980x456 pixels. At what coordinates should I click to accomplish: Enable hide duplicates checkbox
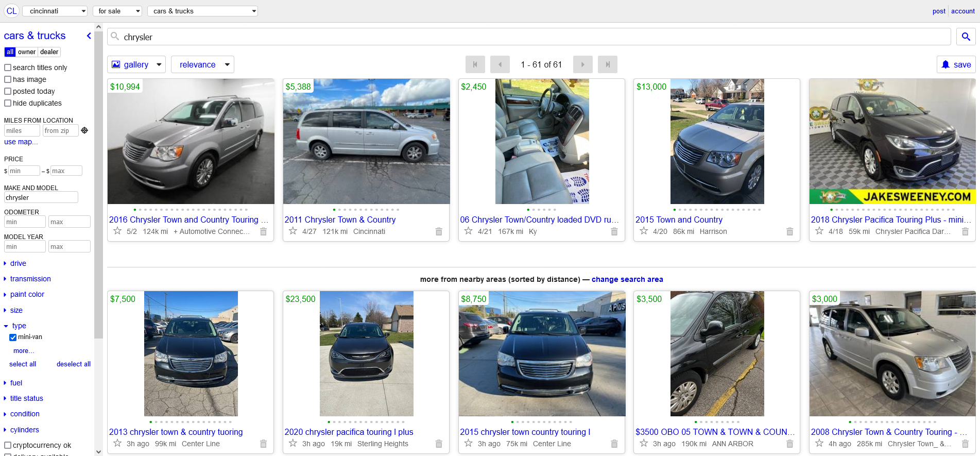click(x=8, y=103)
